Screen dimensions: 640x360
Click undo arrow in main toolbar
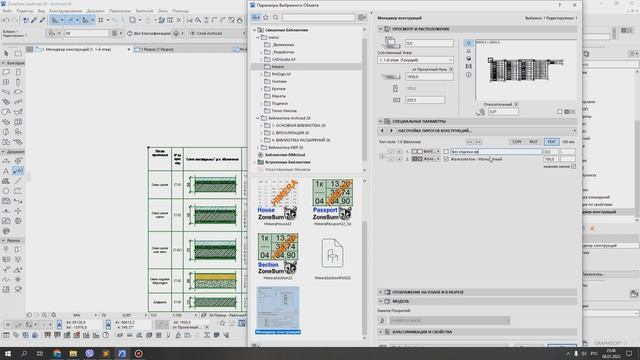(x=6, y=20)
